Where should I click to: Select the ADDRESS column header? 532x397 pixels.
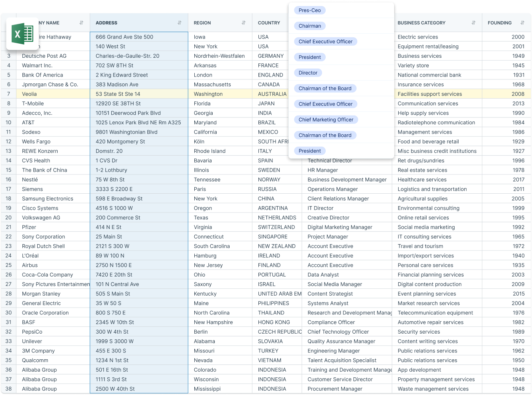tap(107, 23)
